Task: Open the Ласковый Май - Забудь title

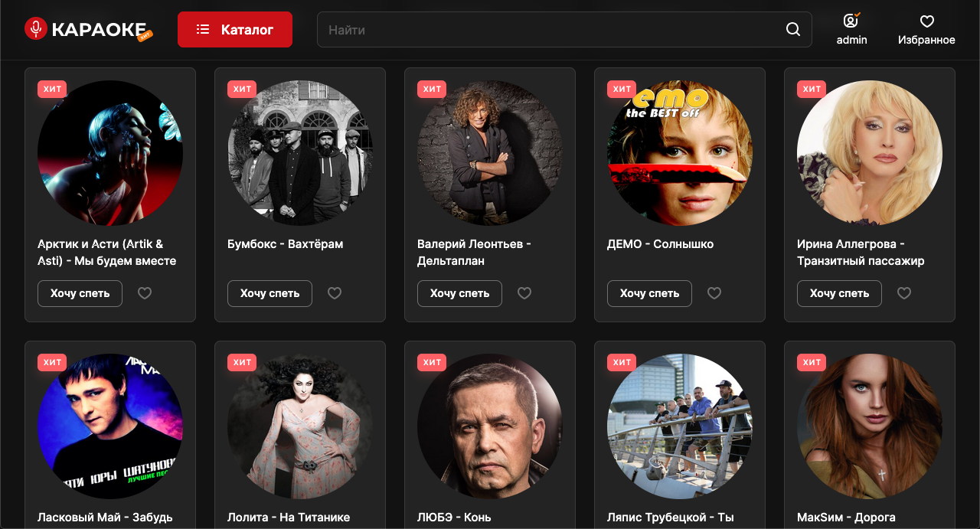Action: tap(105, 518)
